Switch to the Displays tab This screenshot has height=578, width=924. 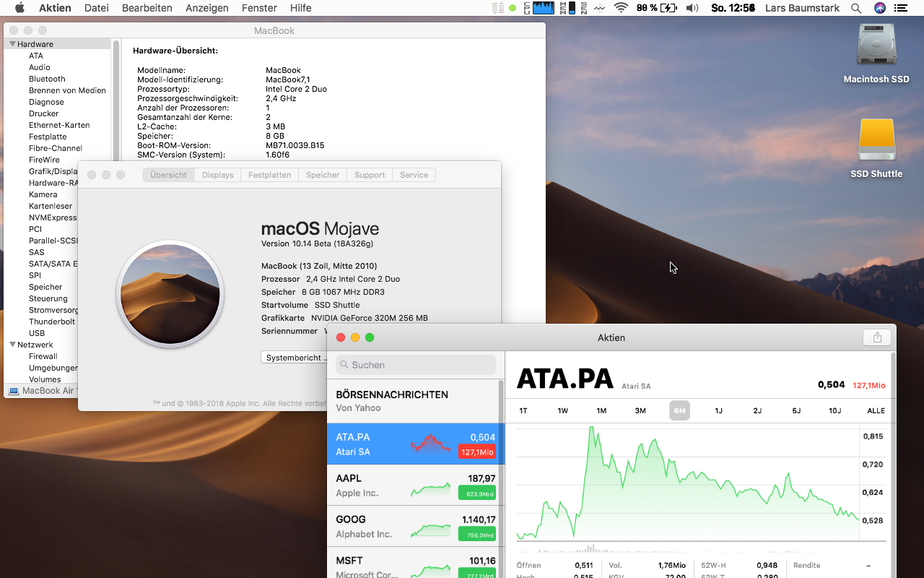click(x=218, y=175)
